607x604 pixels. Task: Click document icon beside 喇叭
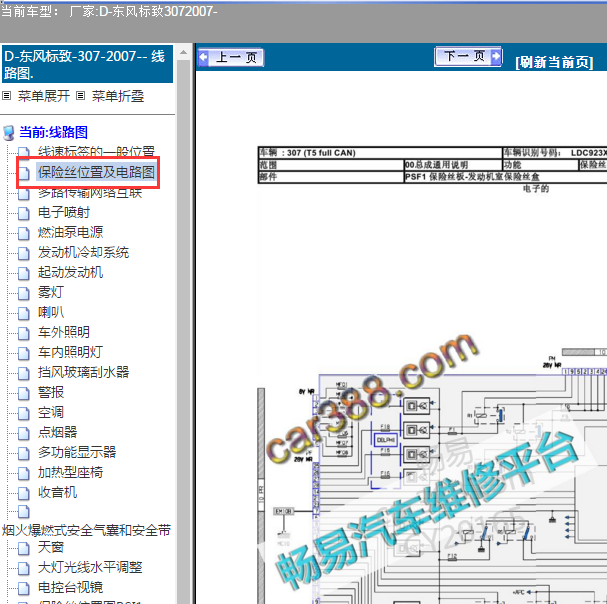tap(24, 313)
